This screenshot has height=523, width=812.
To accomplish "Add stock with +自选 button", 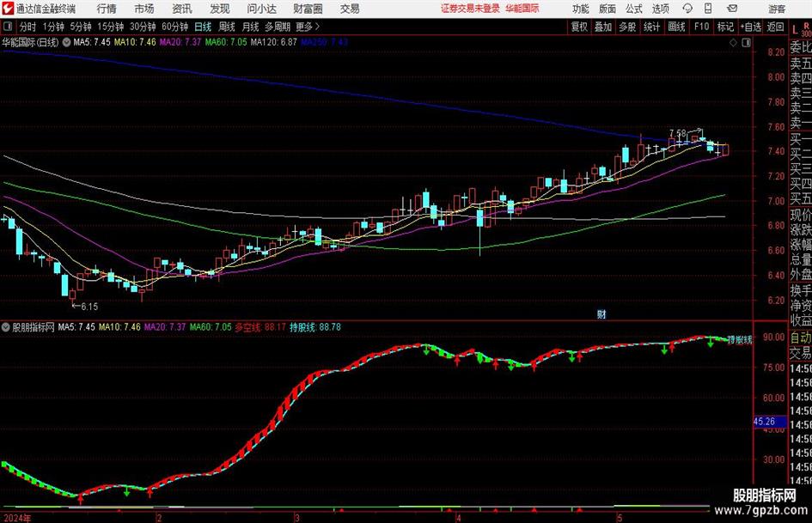I will [751, 27].
